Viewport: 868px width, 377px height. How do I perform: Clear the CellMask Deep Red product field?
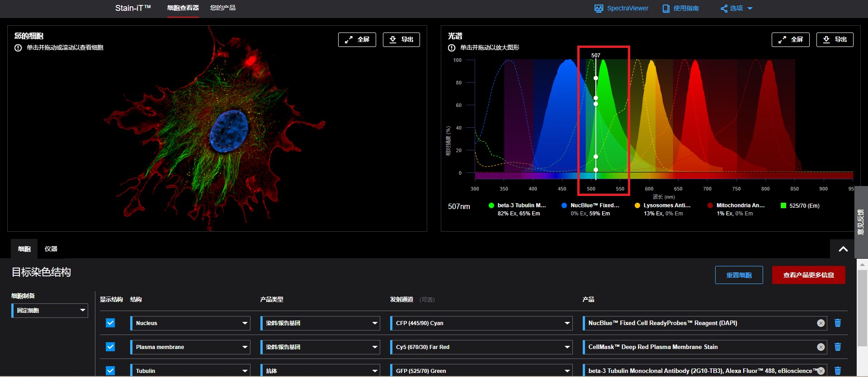click(821, 347)
